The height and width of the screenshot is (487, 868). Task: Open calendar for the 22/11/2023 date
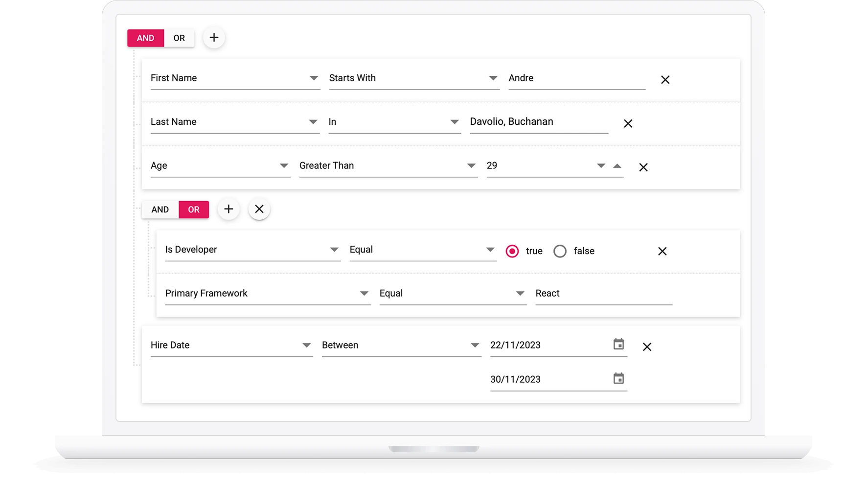[x=618, y=345]
